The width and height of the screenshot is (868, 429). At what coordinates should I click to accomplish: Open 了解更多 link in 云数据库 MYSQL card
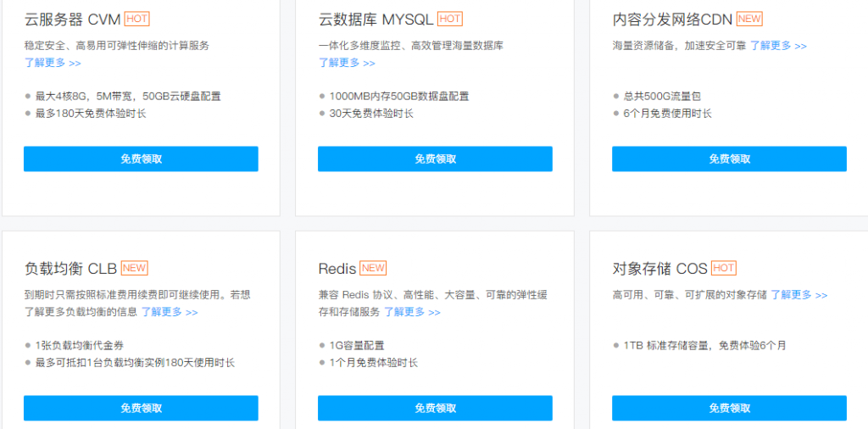(x=347, y=63)
